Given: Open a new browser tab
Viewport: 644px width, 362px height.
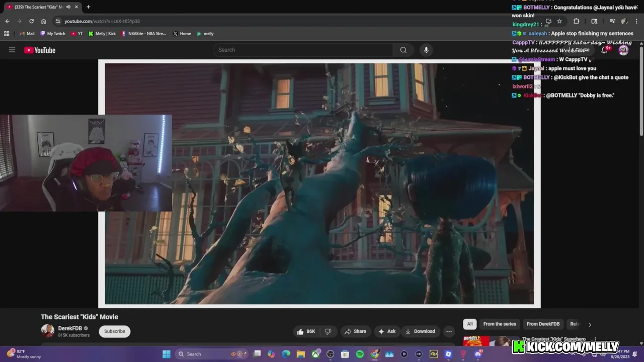Looking at the screenshot, I should coord(88,7).
